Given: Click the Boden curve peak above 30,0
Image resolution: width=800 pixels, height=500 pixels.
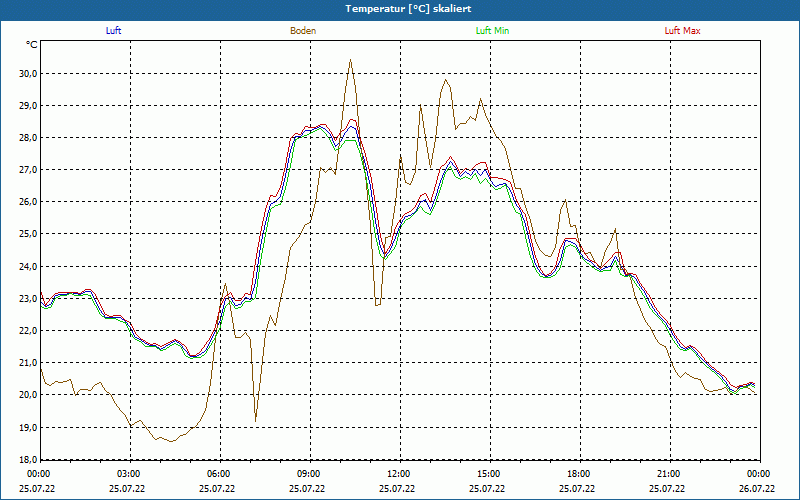Looking at the screenshot, I should click(350, 60).
